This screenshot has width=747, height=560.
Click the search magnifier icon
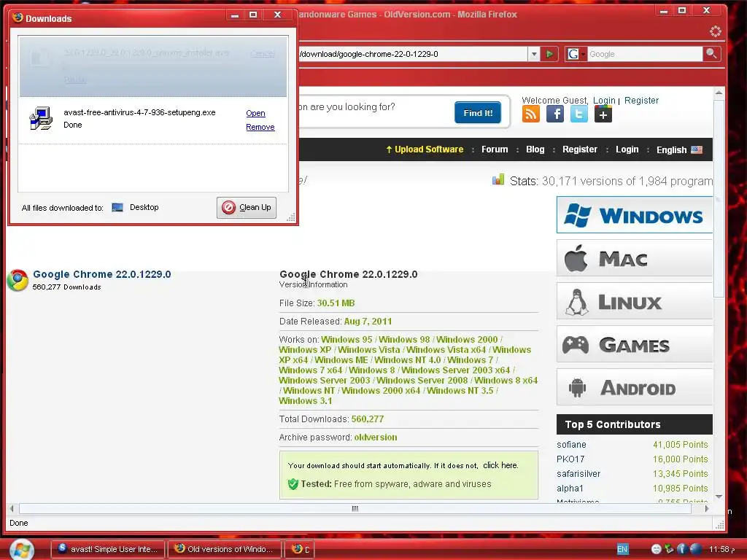pyautogui.click(x=711, y=54)
